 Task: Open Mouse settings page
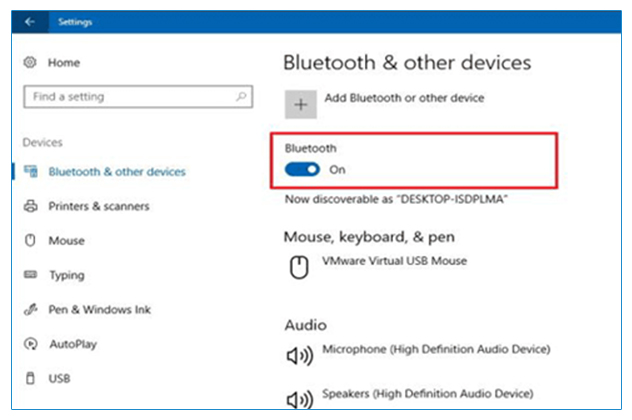(67, 241)
